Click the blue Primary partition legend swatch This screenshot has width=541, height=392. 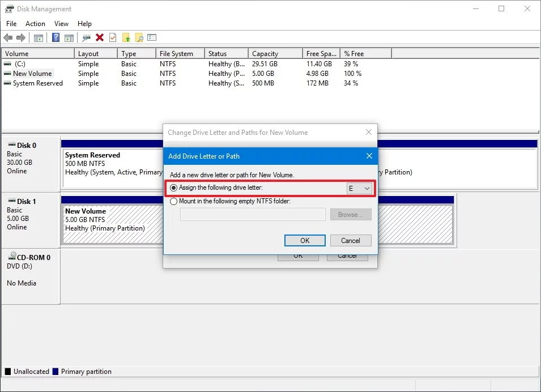tap(55, 372)
